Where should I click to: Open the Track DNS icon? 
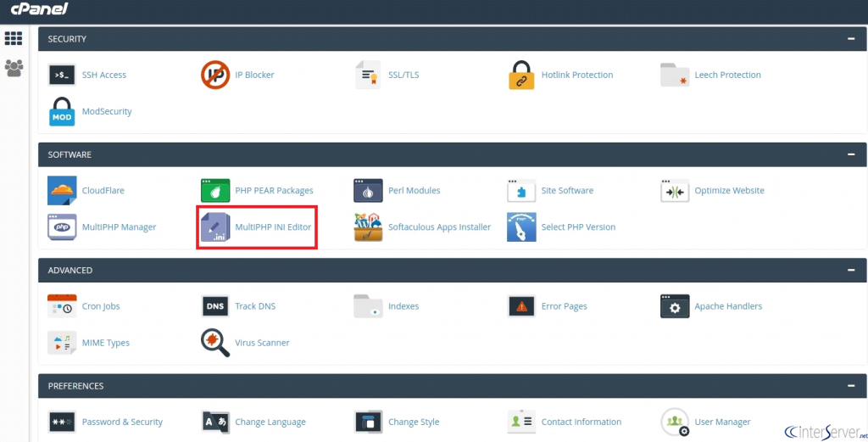(x=215, y=306)
